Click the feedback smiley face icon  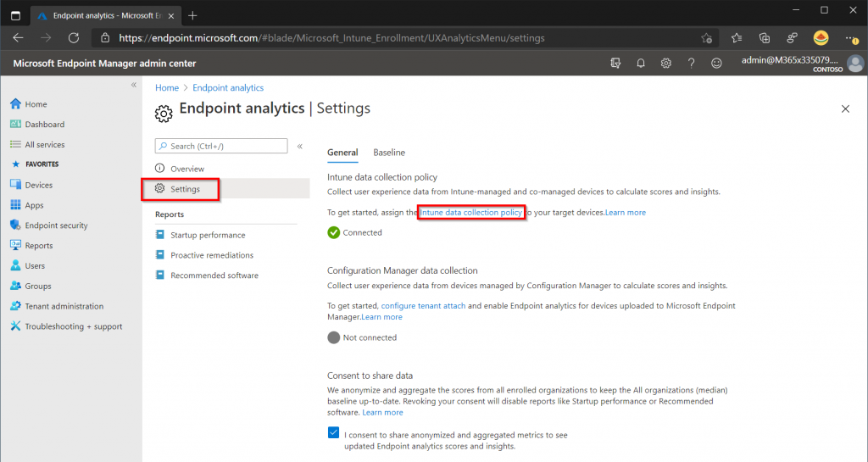pos(716,63)
